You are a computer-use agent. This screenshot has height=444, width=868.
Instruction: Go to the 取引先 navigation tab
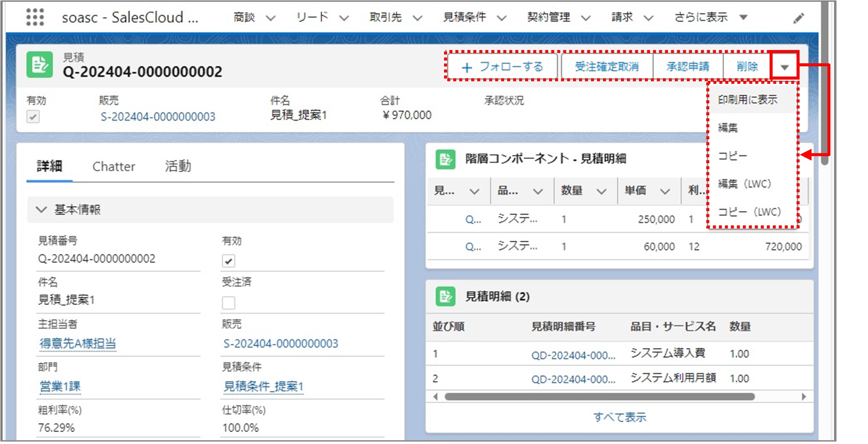click(385, 17)
